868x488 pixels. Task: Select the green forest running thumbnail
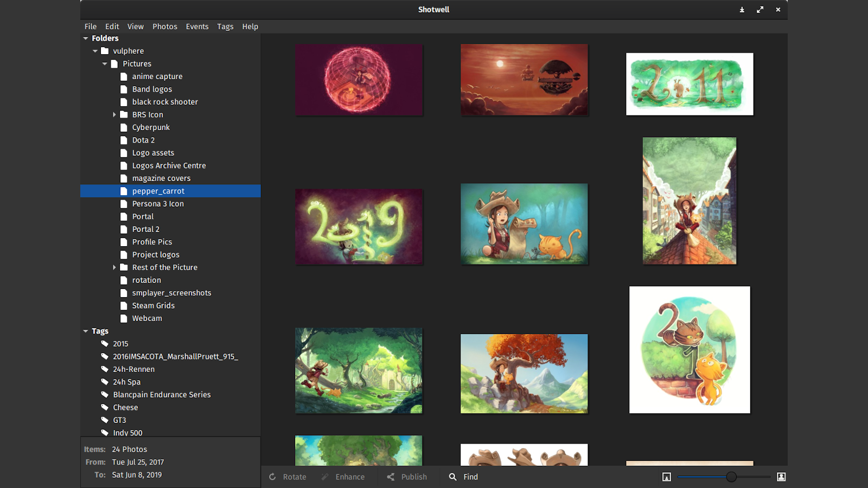pyautogui.click(x=359, y=370)
